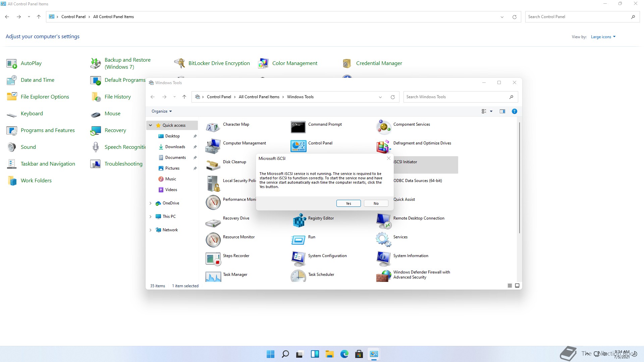Open the Windows Tools address bar history dropdown
644x362 pixels.
pyautogui.click(x=380, y=97)
